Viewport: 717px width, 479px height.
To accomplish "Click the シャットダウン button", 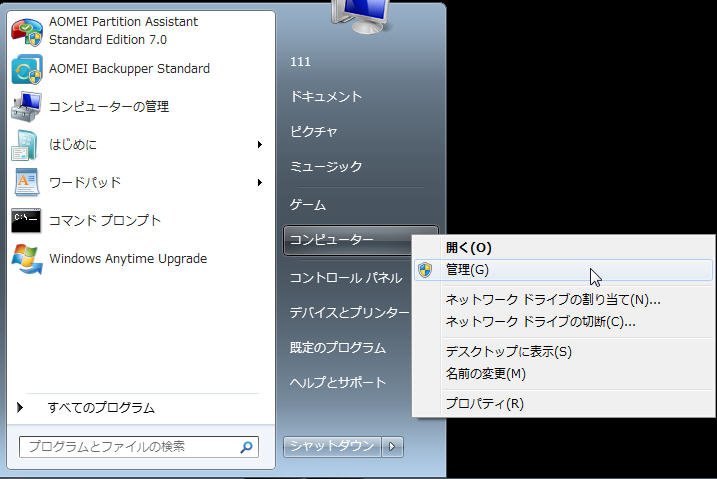I will (x=332, y=447).
